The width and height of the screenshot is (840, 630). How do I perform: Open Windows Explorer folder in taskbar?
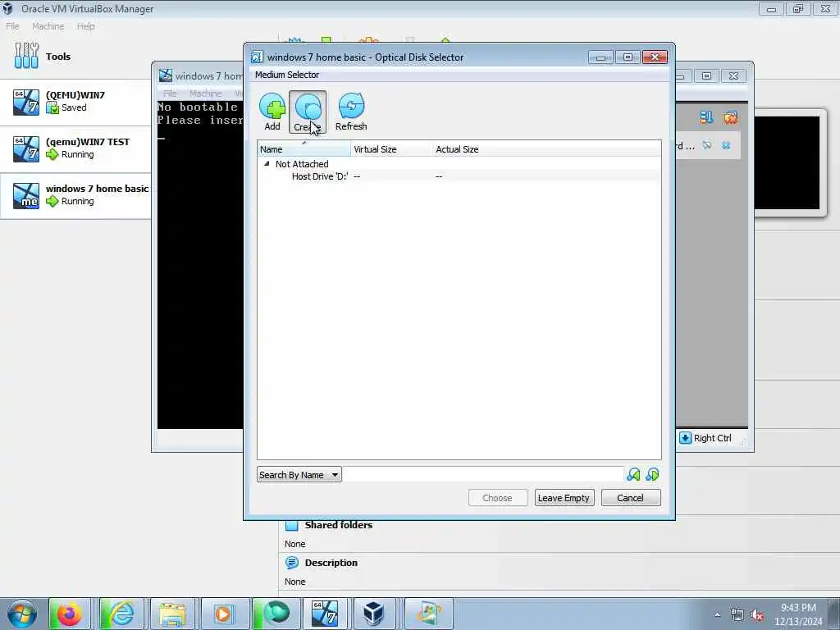(172, 614)
